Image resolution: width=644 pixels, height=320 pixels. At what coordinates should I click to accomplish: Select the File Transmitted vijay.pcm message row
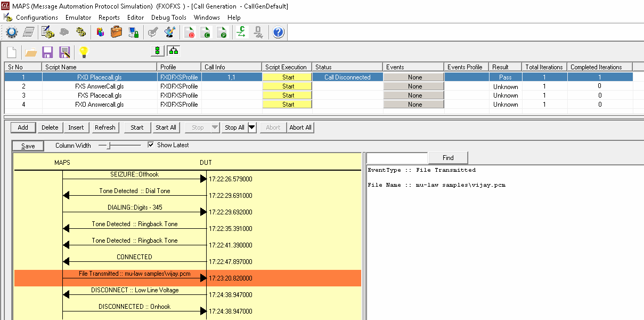[x=188, y=278]
